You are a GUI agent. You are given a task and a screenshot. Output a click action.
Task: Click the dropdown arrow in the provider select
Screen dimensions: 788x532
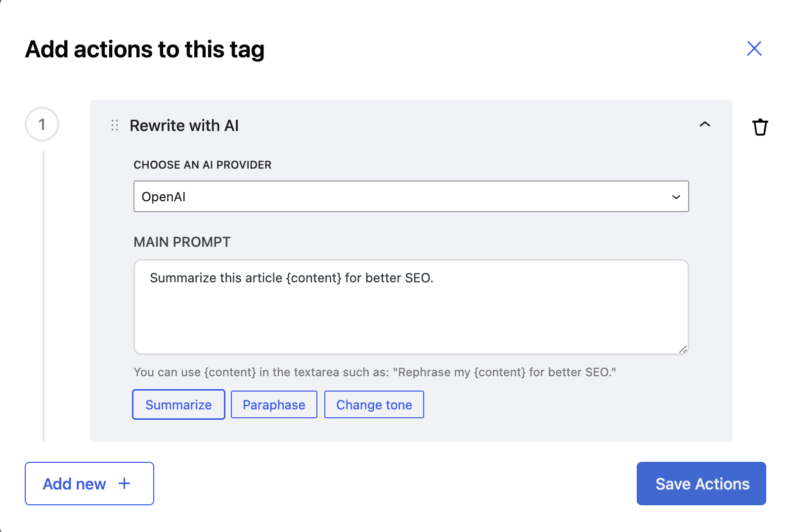676,197
